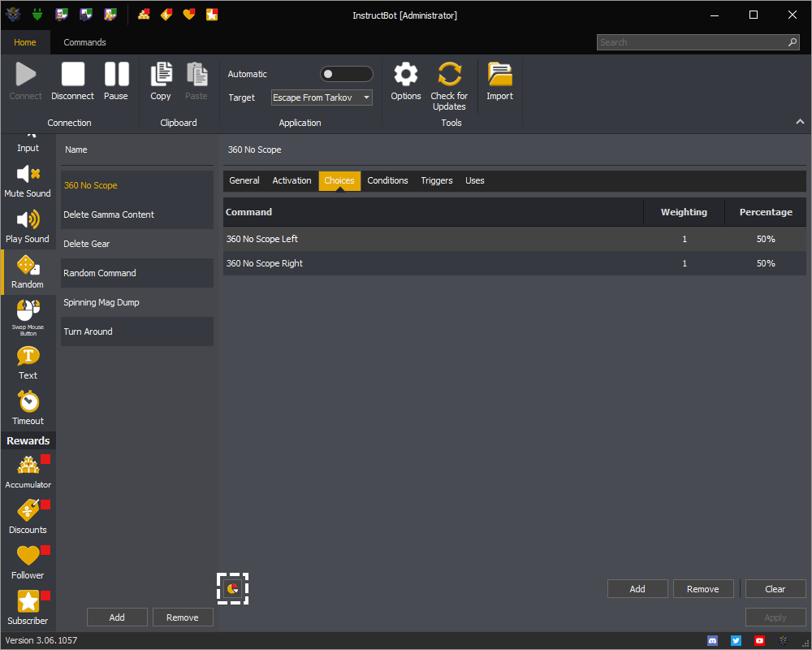Open the Follower rewards section

[x=28, y=562]
